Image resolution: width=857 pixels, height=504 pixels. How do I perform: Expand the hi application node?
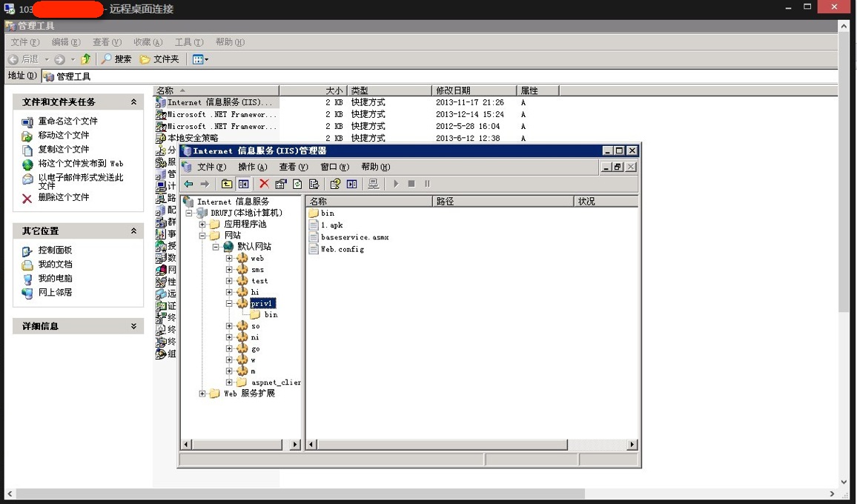(229, 293)
